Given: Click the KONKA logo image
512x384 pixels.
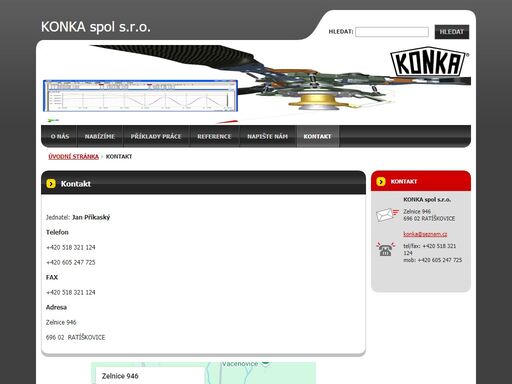Looking at the screenshot, I should (x=430, y=62).
